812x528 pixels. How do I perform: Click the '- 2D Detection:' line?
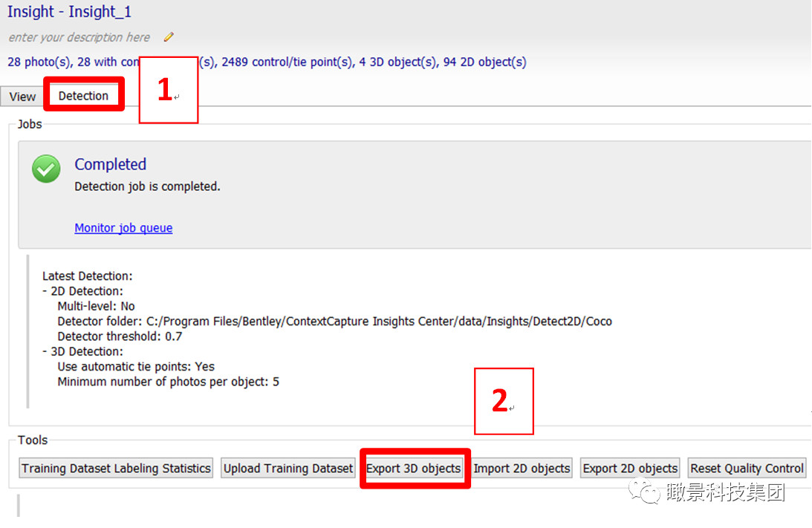click(83, 291)
